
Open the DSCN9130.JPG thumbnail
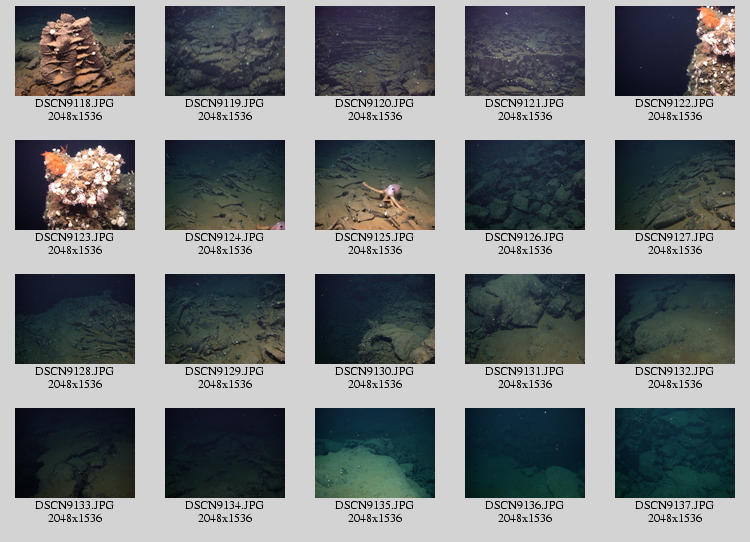coord(375,319)
